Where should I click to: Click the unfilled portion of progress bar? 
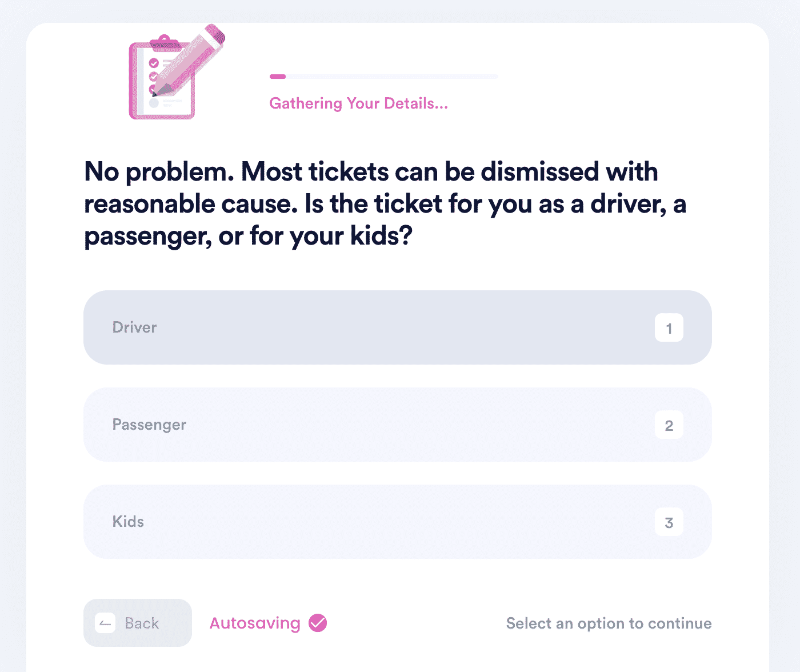[392, 76]
